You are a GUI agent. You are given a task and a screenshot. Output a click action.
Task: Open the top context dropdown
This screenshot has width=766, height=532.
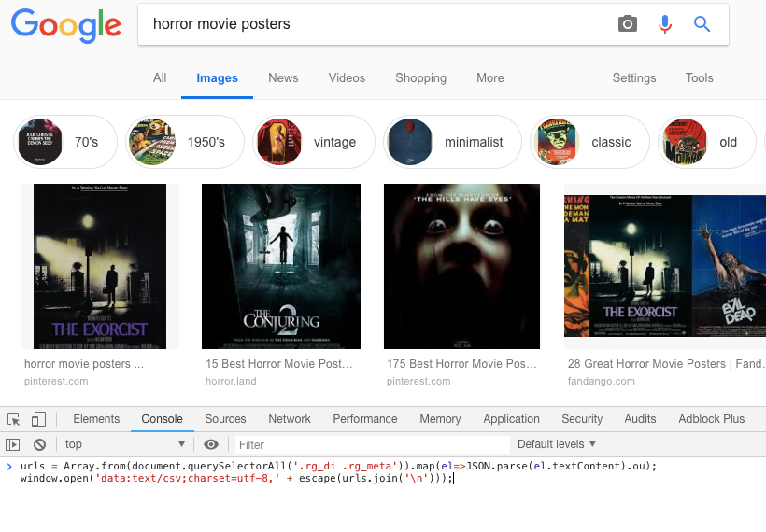click(x=124, y=444)
